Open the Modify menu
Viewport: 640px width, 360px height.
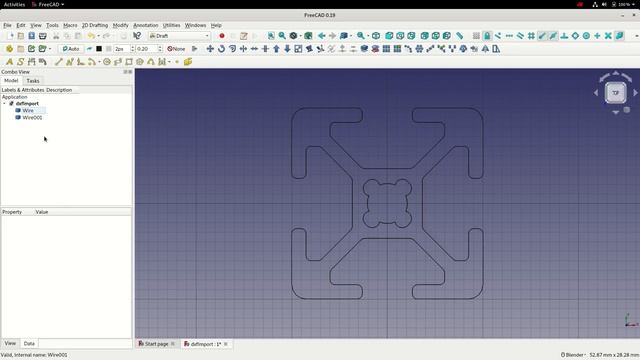pos(120,25)
